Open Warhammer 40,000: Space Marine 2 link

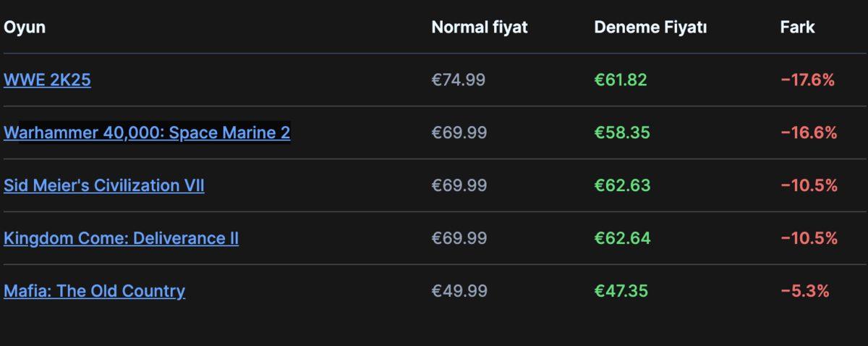pyautogui.click(x=147, y=132)
